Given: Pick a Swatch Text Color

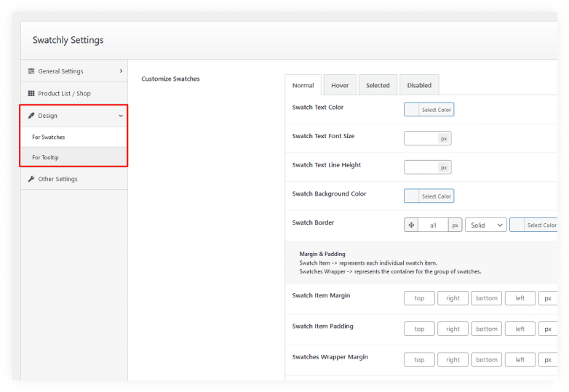Looking at the screenshot, I should (x=429, y=110).
